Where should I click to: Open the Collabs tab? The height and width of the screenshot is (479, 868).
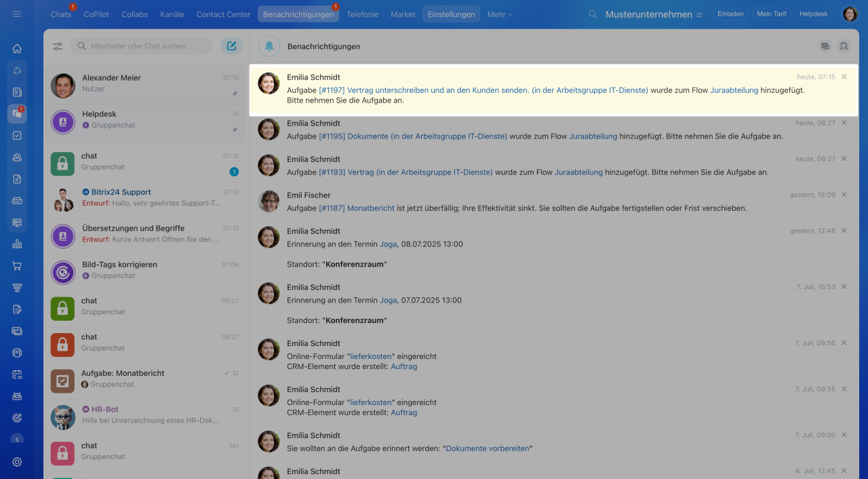click(135, 14)
